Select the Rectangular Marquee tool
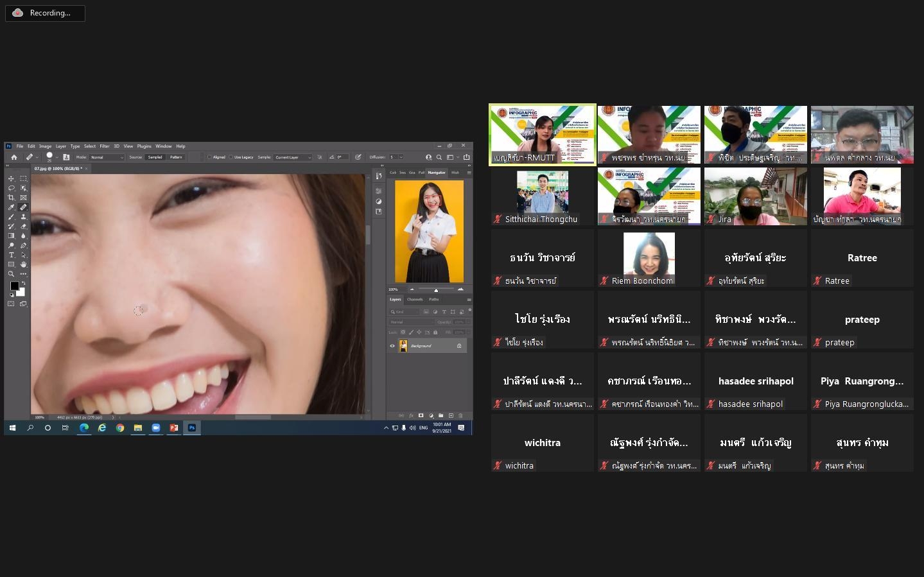The image size is (924, 577). [x=23, y=178]
